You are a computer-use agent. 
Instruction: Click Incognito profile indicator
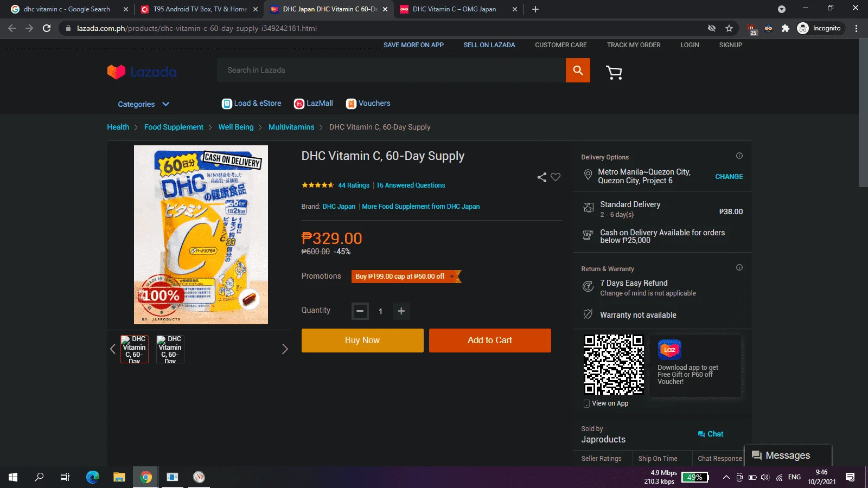click(819, 28)
